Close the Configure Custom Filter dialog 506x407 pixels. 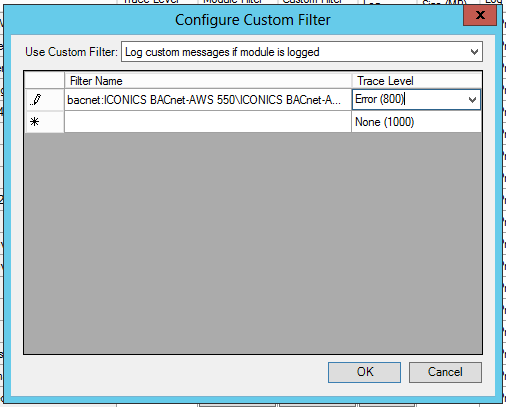point(480,15)
